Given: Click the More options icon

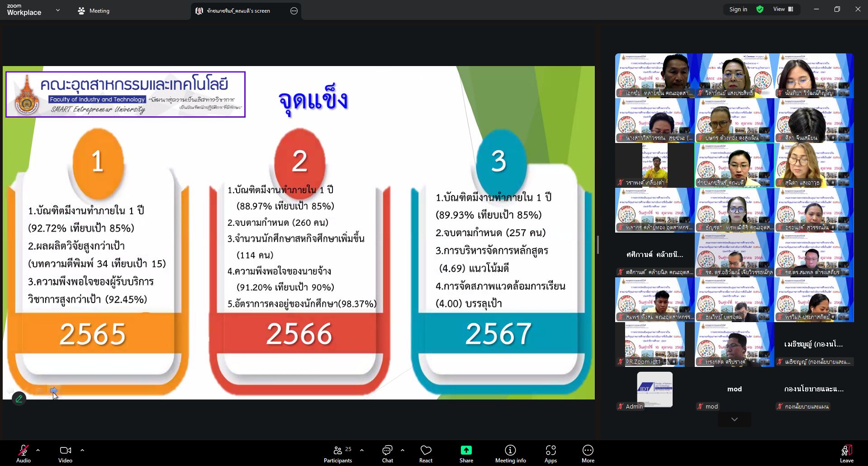Looking at the screenshot, I should tap(588, 453).
